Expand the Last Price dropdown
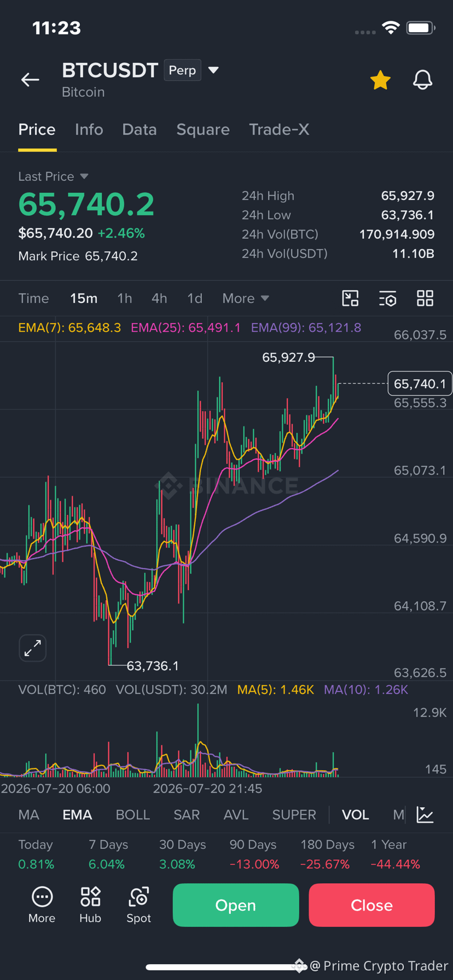This screenshot has height=980, width=453. click(x=53, y=177)
